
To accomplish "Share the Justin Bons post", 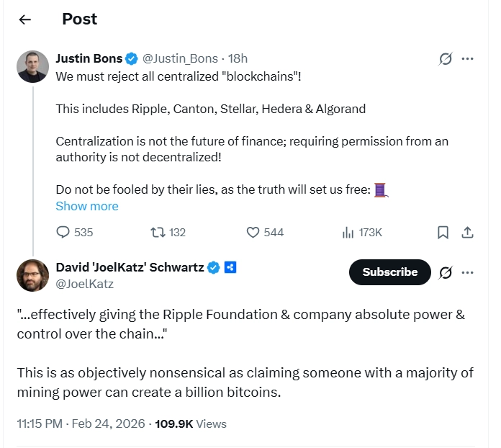I will [467, 232].
